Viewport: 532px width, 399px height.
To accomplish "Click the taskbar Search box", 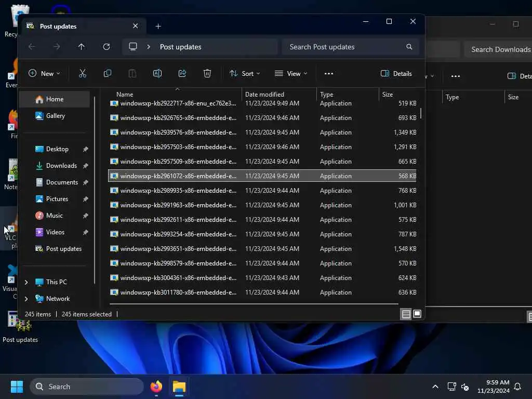I will click(x=87, y=387).
